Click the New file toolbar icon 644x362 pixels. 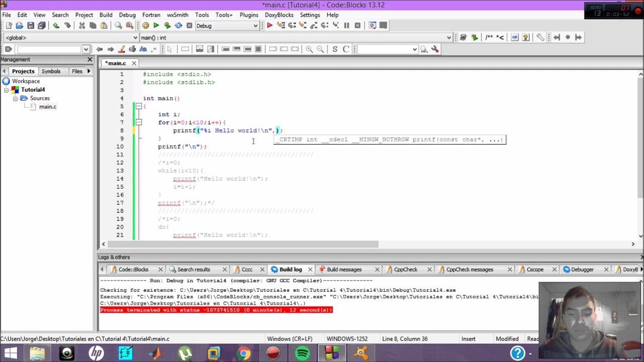tap(9, 26)
